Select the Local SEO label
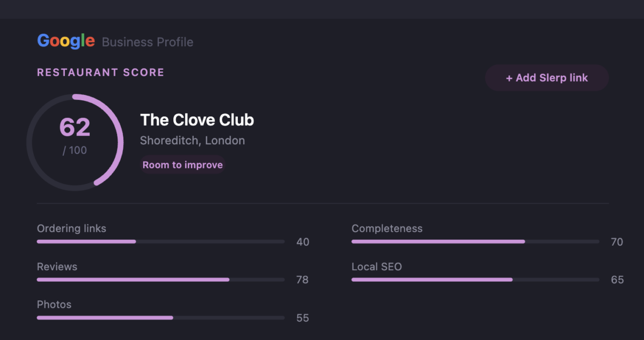This screenshot has width=644, height=340. coord(377,267)
